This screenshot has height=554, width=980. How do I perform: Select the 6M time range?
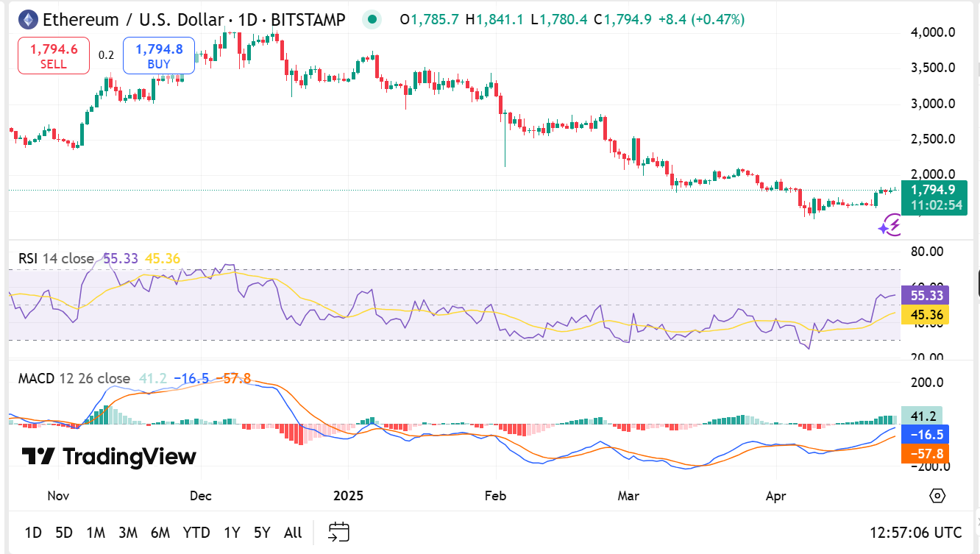tap(160, 533)
